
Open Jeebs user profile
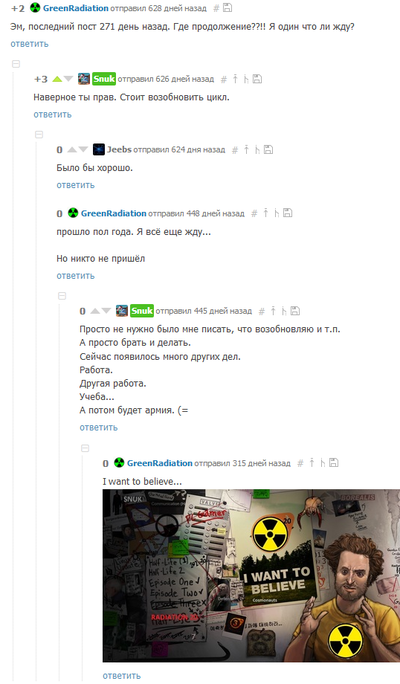pyautogui.click(x=119, y=150)
